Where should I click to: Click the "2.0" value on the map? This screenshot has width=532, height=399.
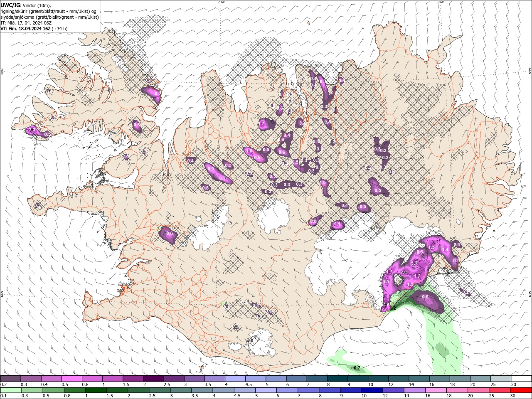(x=403, y=273)
